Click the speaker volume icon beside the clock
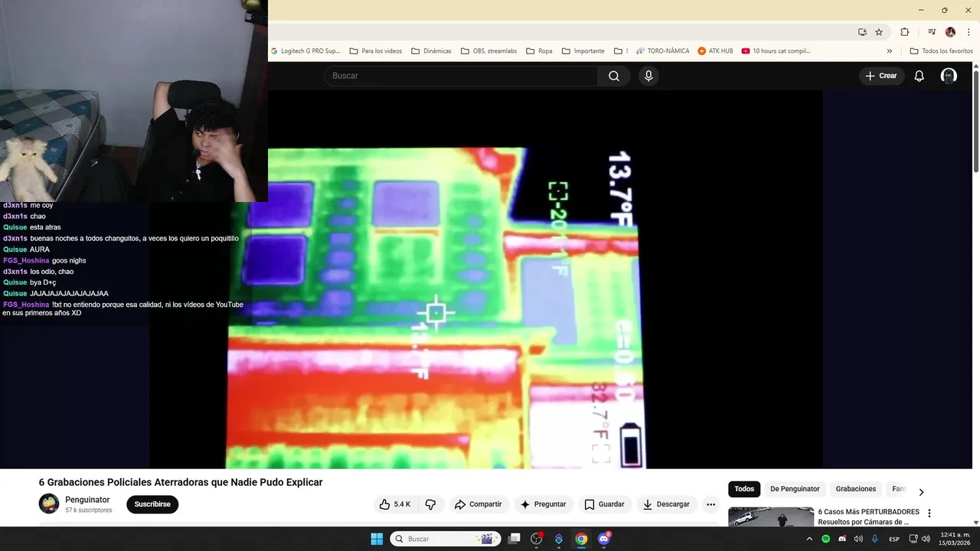Screen dimensions: 980x551 point(926,539)
